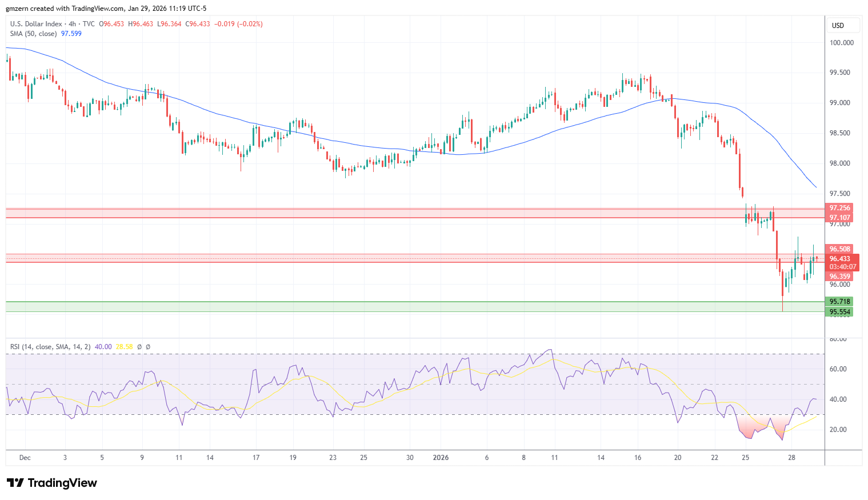Click the 20 date label on the time axis
The height and width of the screenshot is (500, 868).
pyautogui.click(x=678, y=458)
